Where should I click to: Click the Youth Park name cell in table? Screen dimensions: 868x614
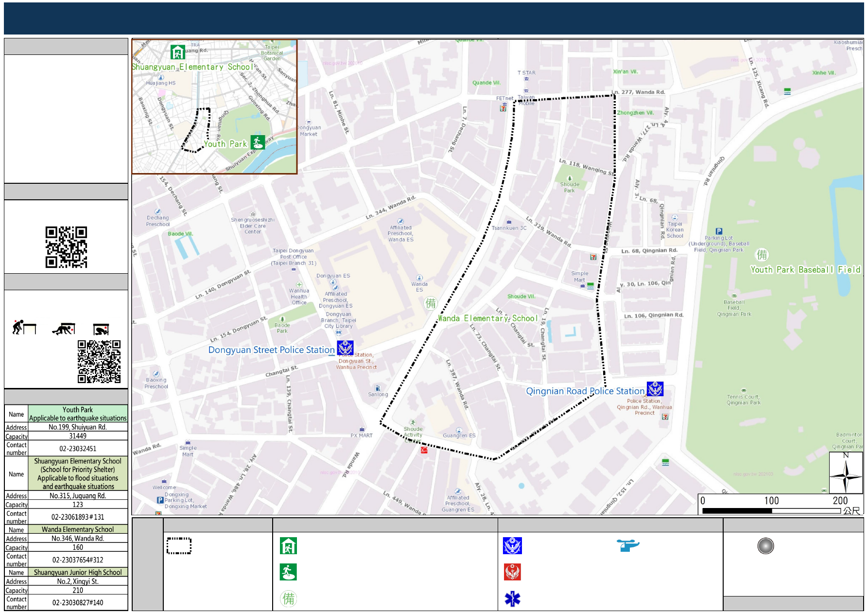[x=78, y=414]
